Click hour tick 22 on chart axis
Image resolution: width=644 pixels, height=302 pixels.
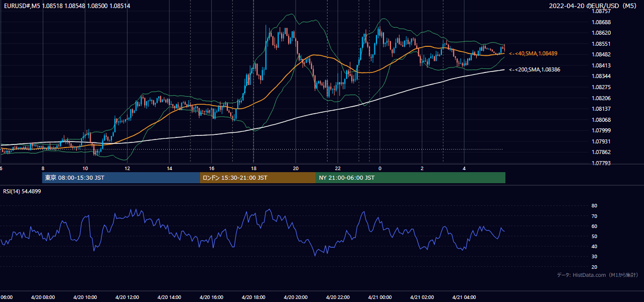click(x=338, y=169)
